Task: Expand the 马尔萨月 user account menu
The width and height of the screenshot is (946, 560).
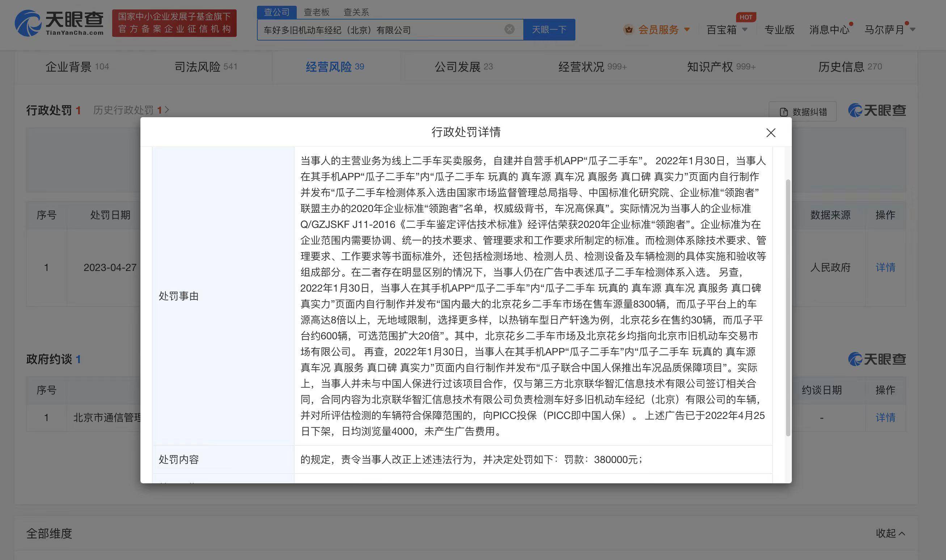Action: click(890, 29)
